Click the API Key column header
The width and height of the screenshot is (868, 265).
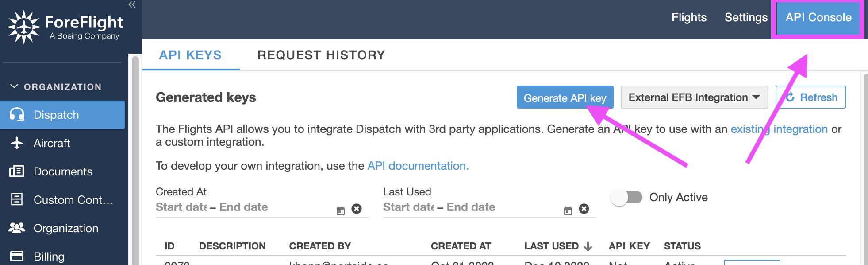point(629,246)
